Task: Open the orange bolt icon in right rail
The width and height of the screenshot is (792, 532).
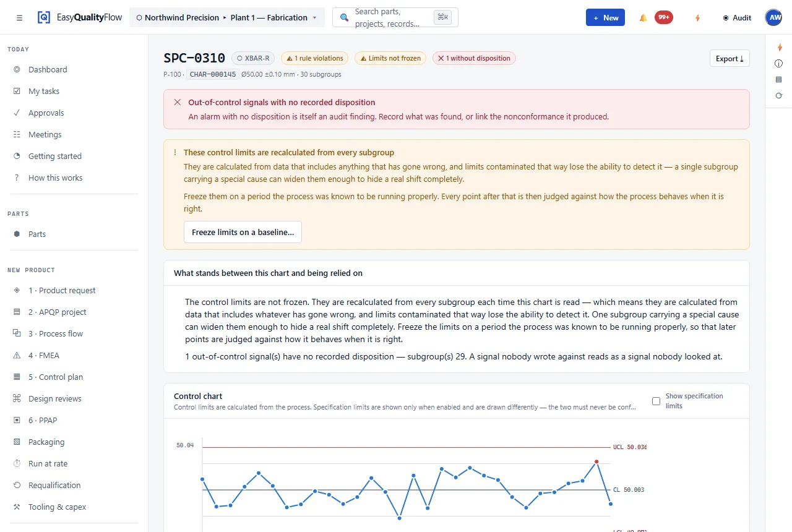Action: pyautogui.click(x=779, y=47)
